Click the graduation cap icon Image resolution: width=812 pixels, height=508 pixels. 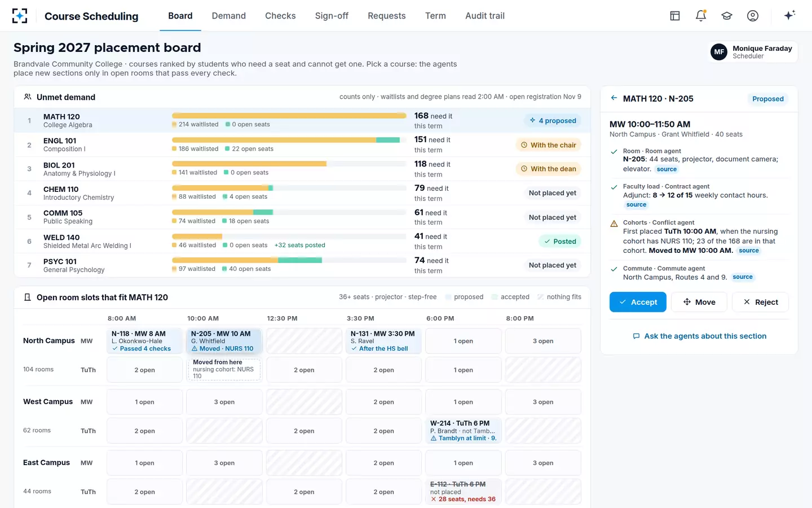click(x=727, y=16)
